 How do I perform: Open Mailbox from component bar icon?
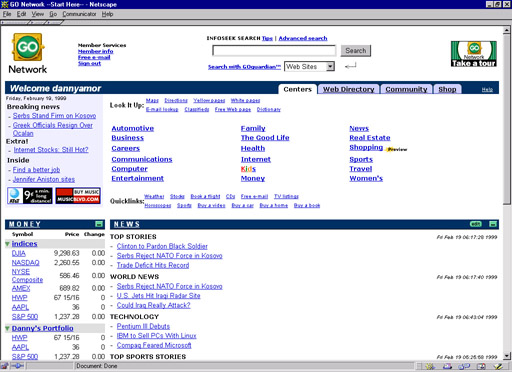click(x=447, y=366)
